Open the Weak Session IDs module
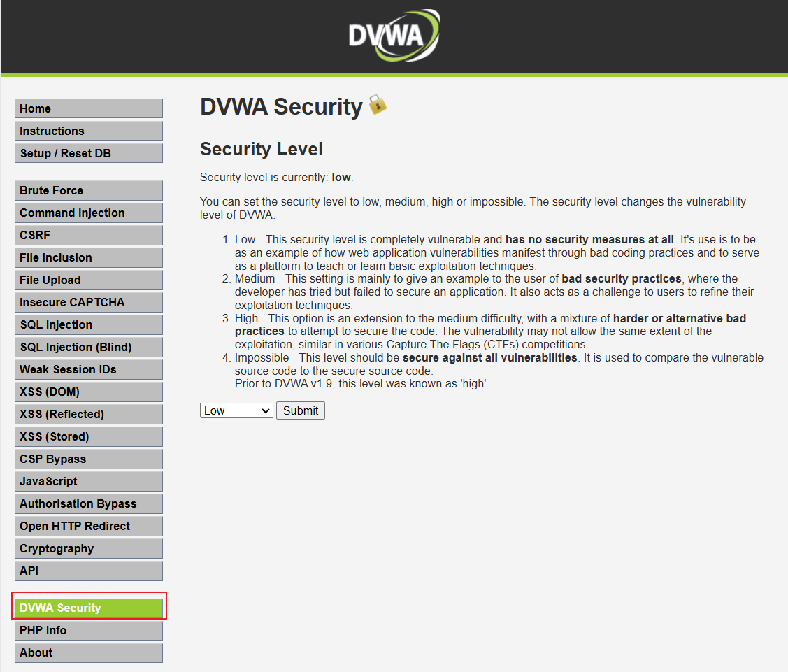This screenshot has width=788, height=672. click(x=88, y=369)
